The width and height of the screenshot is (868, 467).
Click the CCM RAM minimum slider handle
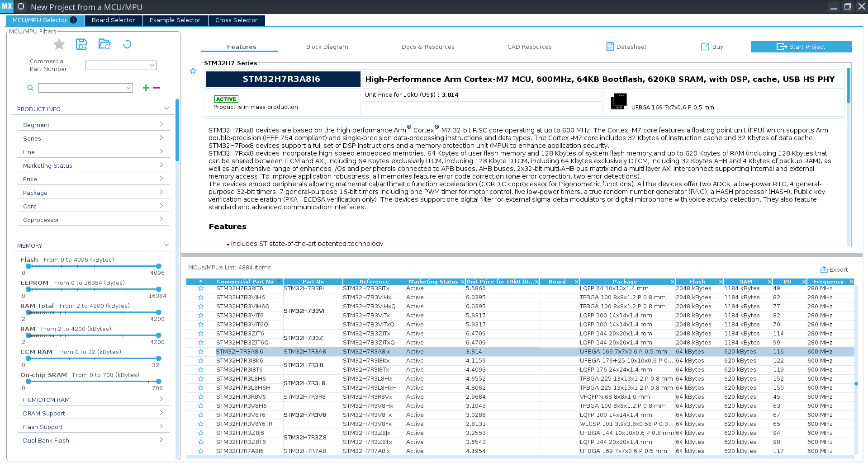(x=28, y=359)
